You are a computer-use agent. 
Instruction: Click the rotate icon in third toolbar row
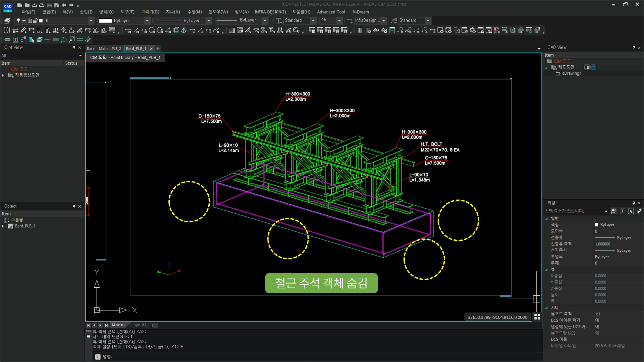[x=64, y=40]
